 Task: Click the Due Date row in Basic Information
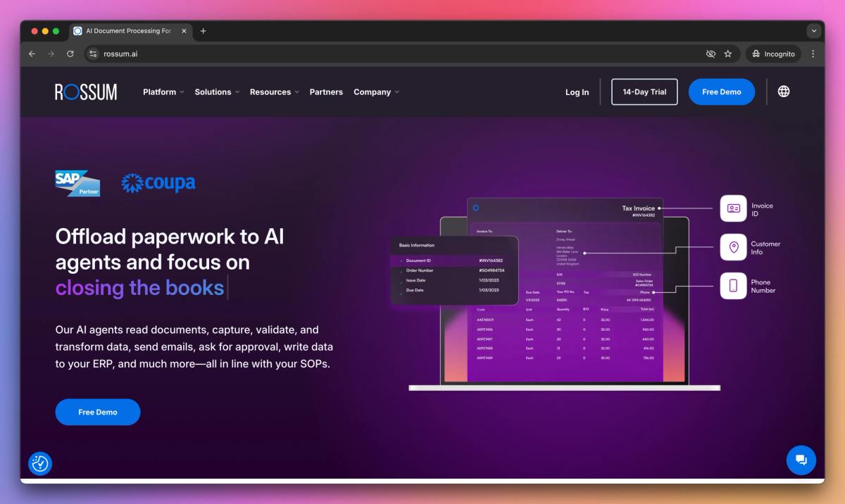(454, 290)
